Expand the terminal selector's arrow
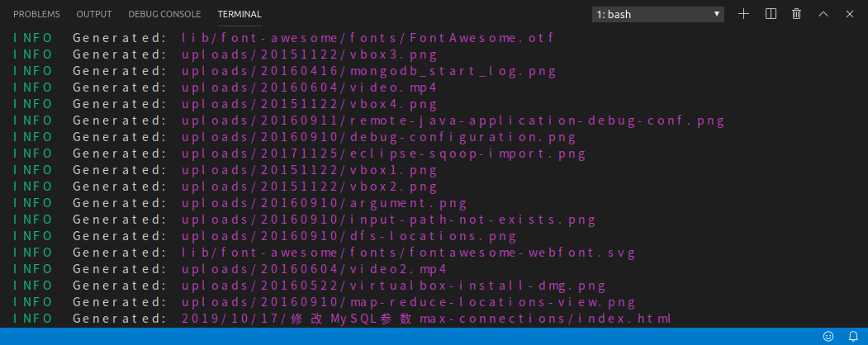The width and height of the screenshot is (868, 345). click(717, 14)
